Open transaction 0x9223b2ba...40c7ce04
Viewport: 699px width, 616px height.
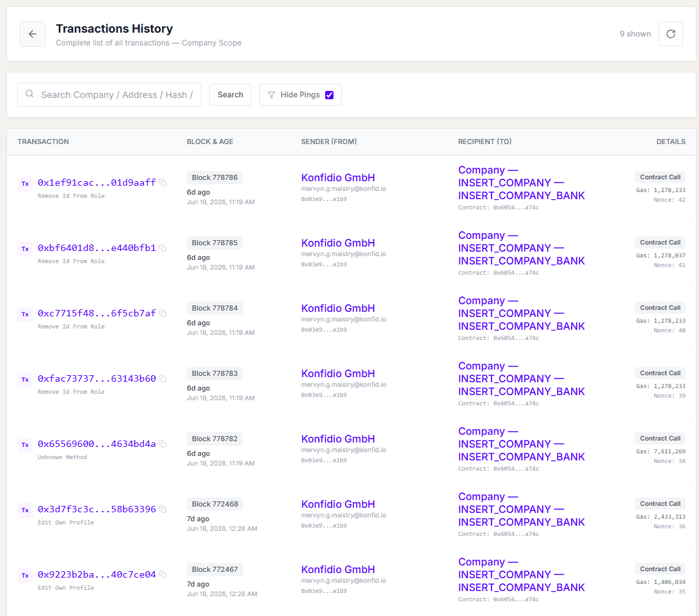[97, 574]
